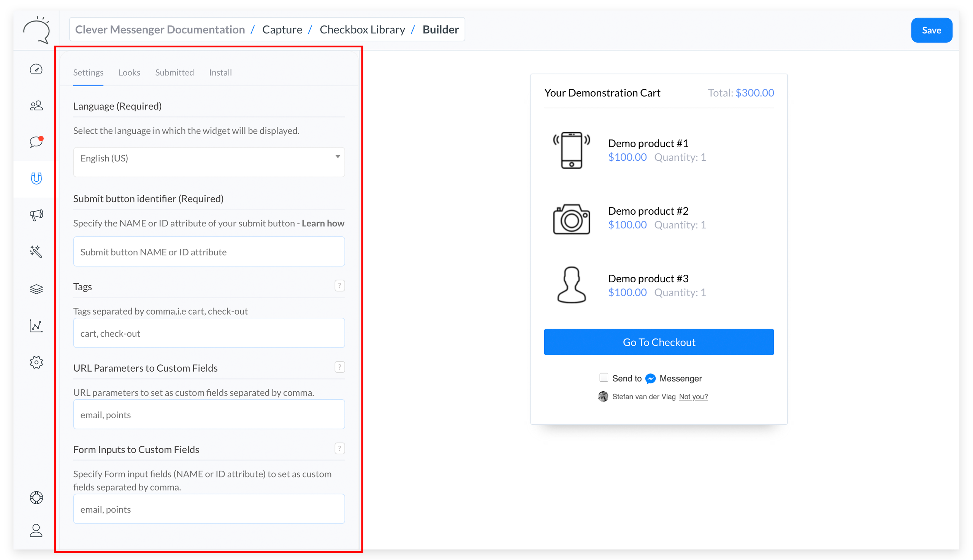
Task: Click Checkbox Library in the breadcrumb
Action: pyautogui.click(x=362, y=30)
